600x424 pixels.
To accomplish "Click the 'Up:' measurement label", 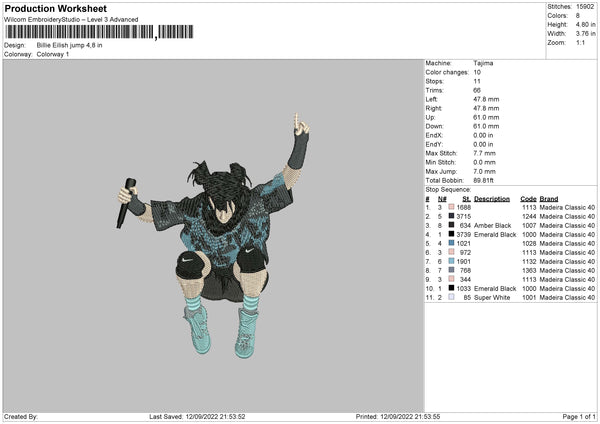I will click(430, 117).
